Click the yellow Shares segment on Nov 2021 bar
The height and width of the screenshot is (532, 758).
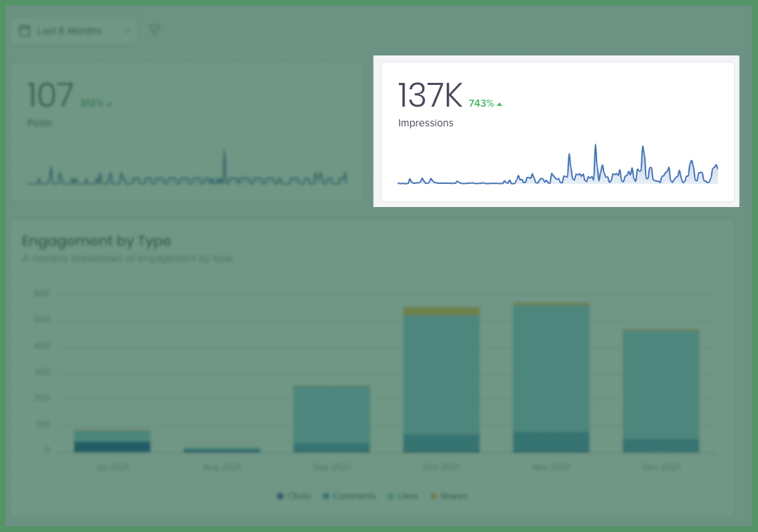[x=551, y=305]
